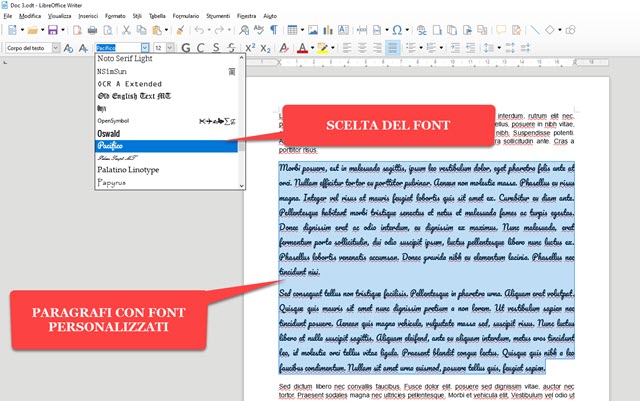Expand the table insert dropdown arrow
The width and height of the screenshot is (640, 401).
tap(302, 30)
